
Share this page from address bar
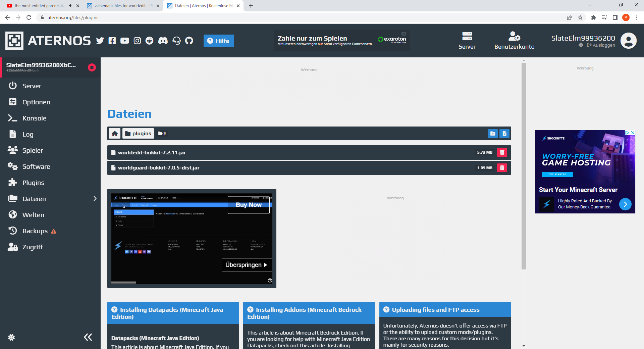(570, 17)
